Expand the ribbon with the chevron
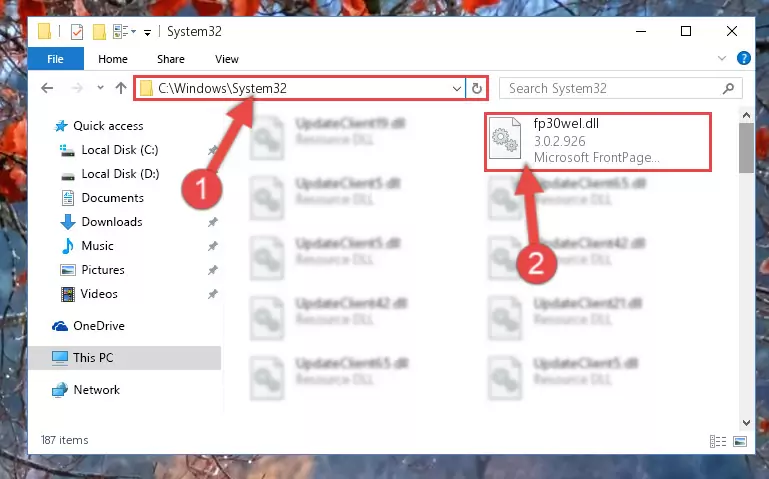This screenshot has width=769, height=479. coord(722,58)
